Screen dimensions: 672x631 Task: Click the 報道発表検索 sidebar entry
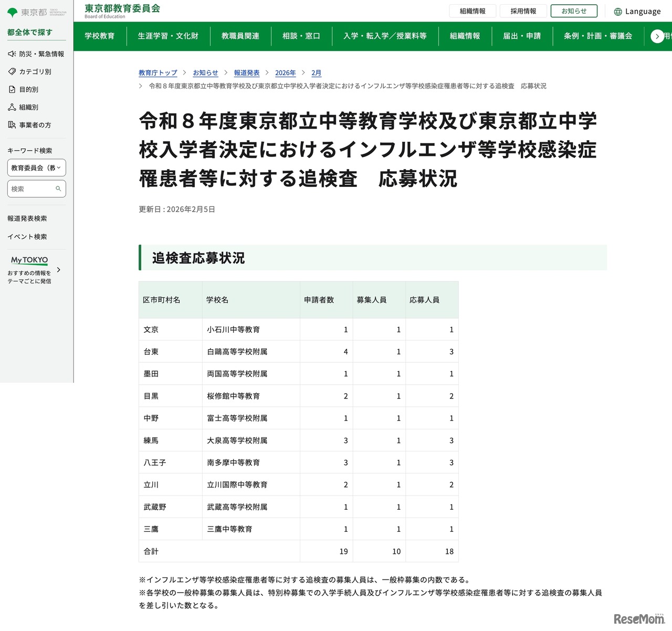pos(27,218)
